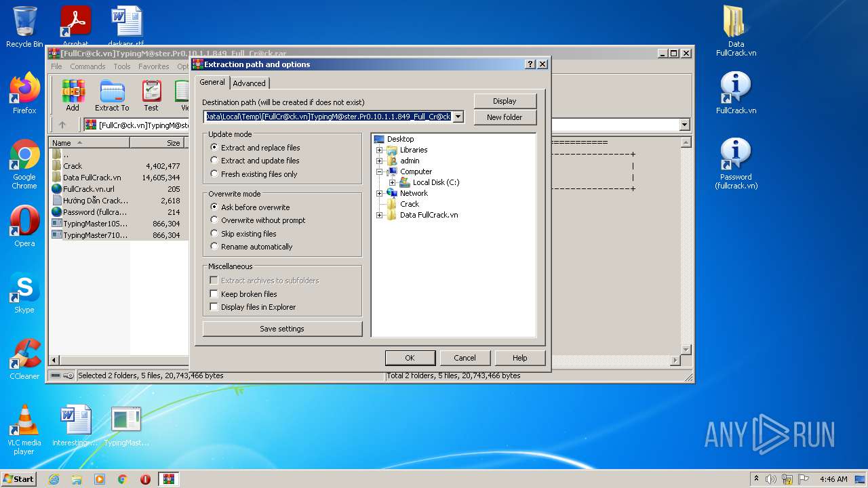Select Fresh existing files only option

pos(254,174)
